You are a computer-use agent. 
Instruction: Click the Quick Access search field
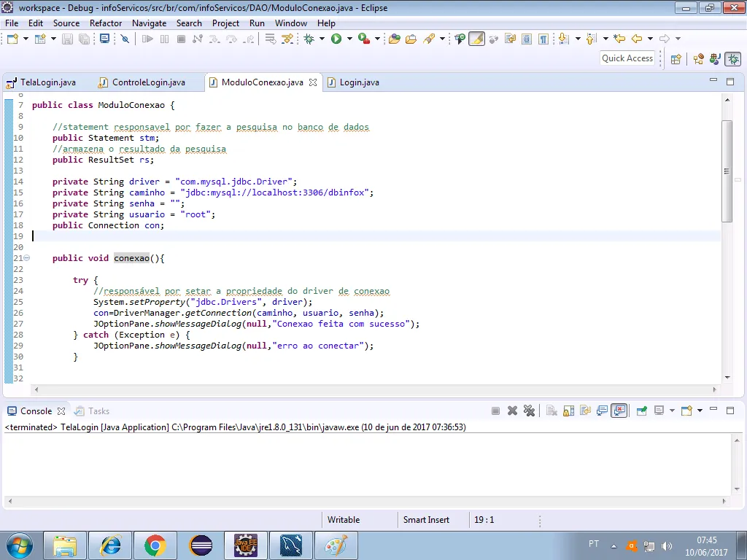coord(627,58)
